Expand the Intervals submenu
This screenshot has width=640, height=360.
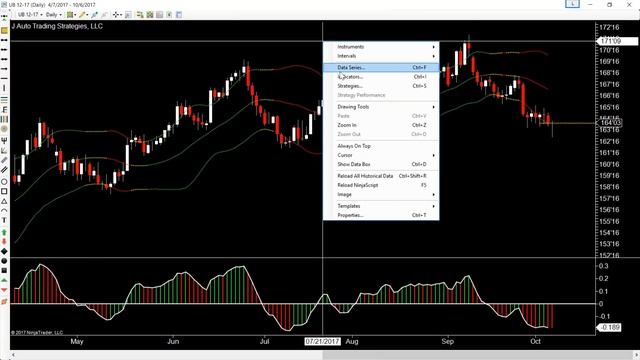pos(381,56)
